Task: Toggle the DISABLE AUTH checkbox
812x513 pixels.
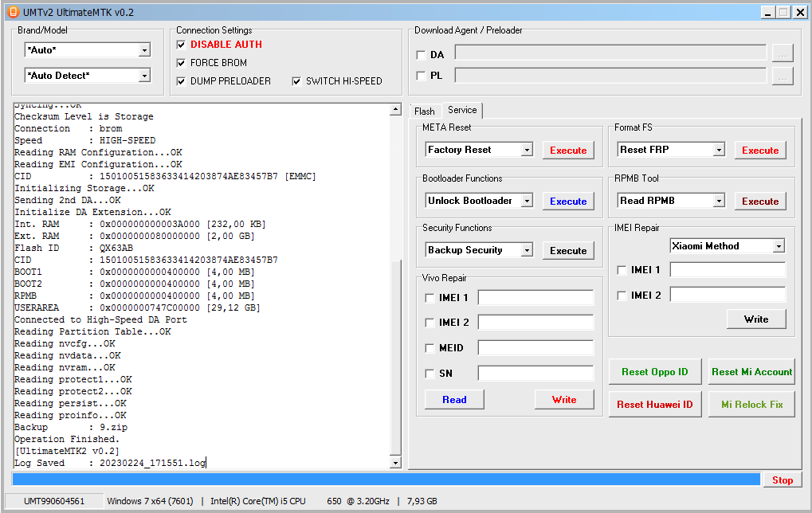Action: pos(181,45)
